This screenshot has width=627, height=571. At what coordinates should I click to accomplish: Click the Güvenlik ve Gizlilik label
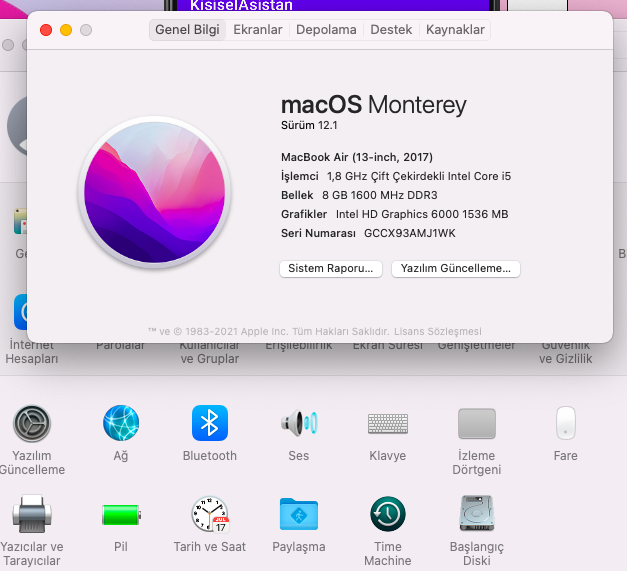pos(565,352)
